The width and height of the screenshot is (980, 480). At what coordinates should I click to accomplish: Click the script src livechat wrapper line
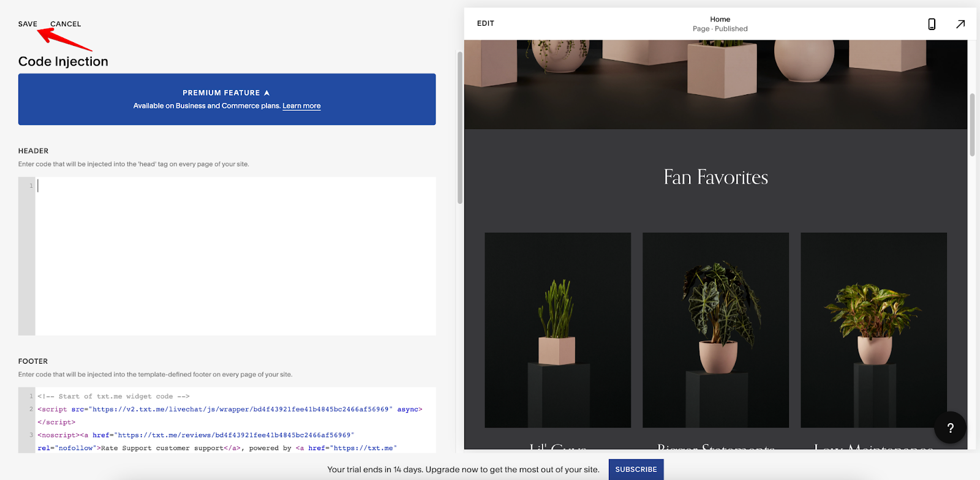(x=230, y=409)
